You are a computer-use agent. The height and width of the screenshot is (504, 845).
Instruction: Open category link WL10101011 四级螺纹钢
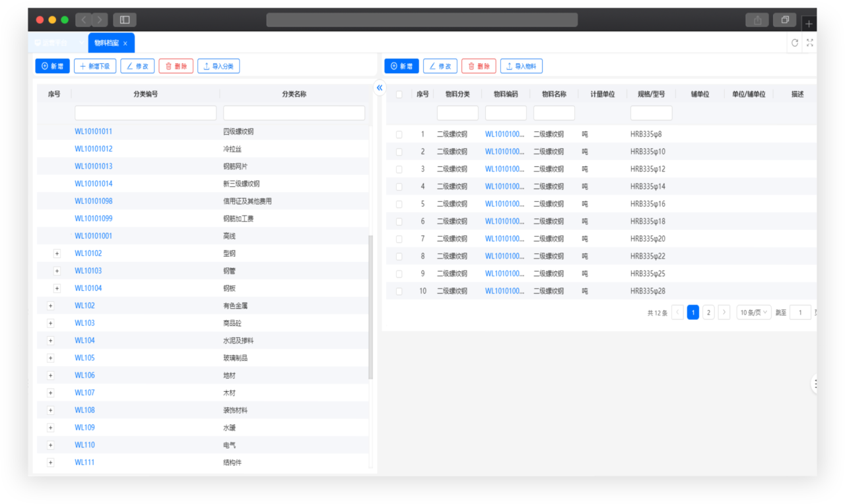(94, 131)
